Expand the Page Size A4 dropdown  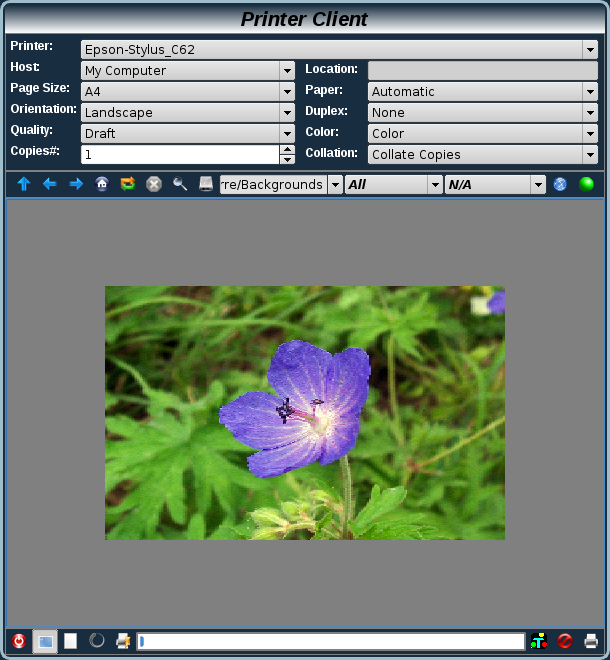[x=287, y=92]
